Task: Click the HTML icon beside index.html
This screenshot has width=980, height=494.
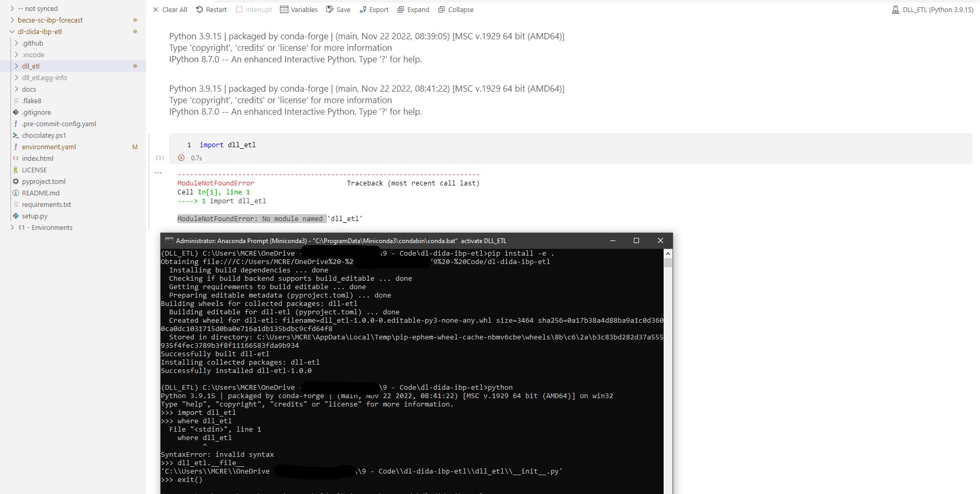Action: 16,158
